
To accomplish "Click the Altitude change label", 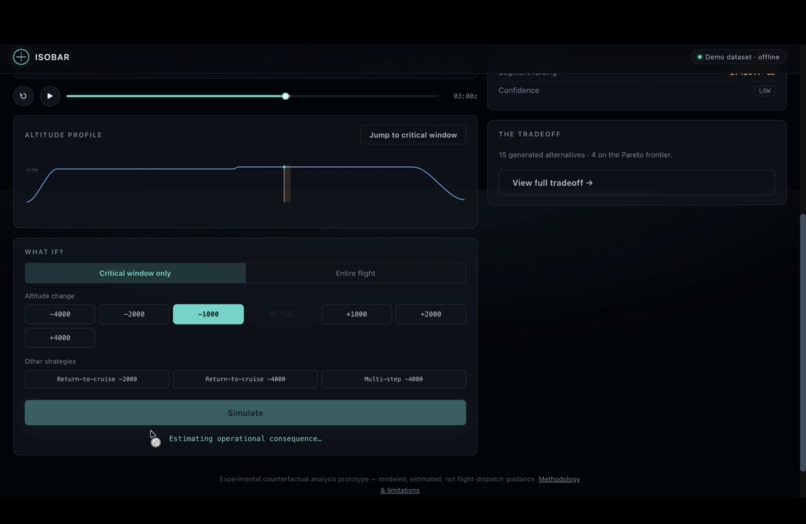I will (x=49, y=296).
